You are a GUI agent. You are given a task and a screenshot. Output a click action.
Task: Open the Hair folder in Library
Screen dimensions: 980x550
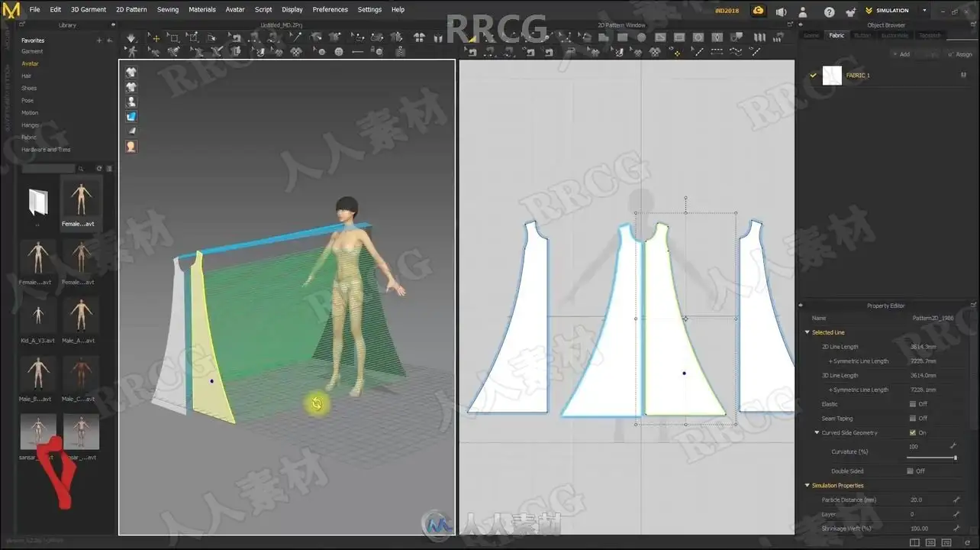pyautogui.click(x=26, y=76)
